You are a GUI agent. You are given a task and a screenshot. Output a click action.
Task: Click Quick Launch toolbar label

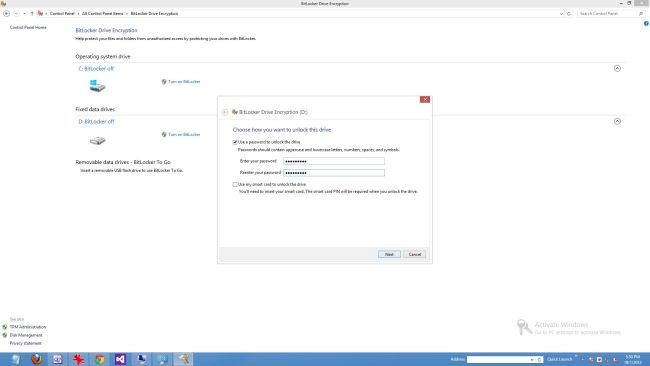[x=559, y=359]
